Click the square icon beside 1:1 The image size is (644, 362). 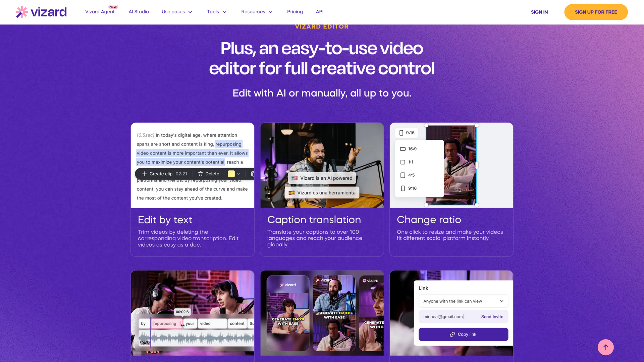point(403,162)
